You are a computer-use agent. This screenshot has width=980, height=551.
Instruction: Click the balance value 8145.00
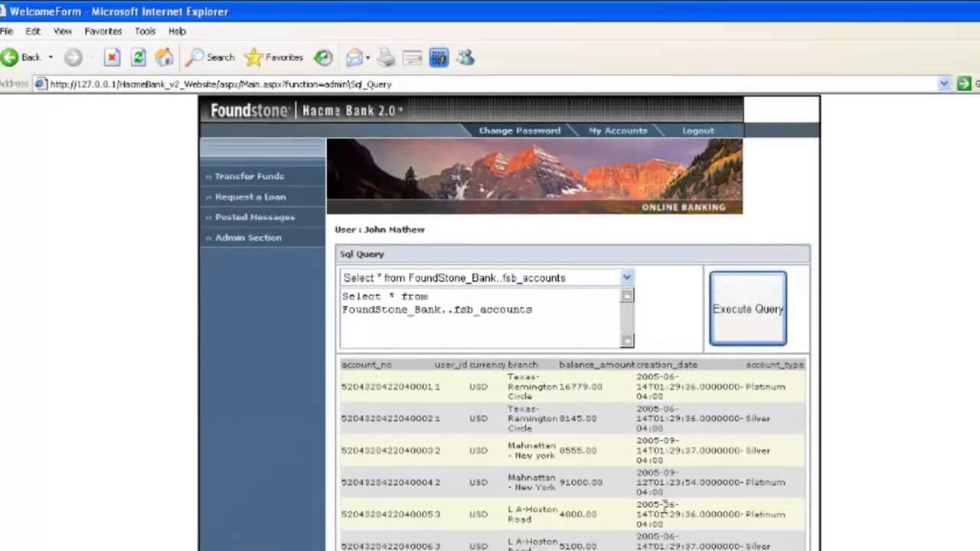click(577, 419)
